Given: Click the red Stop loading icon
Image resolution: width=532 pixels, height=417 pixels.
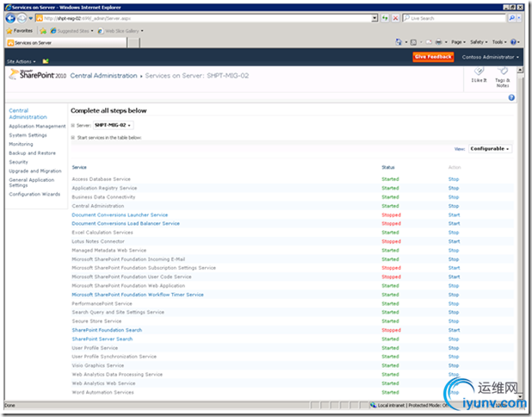Looking at the screenshot, I should [395, 18].
